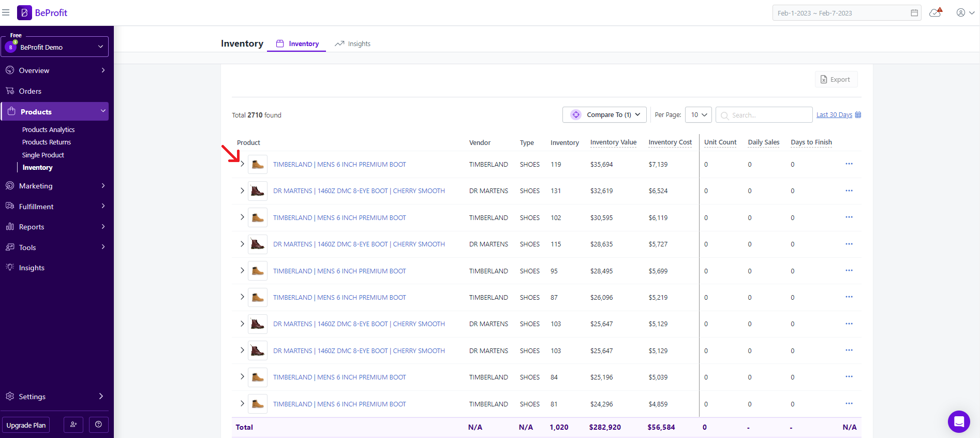Click the calendar icon beside Last 30 Days
The width and height of the screenshot is (980, 438).
(858, 115)
